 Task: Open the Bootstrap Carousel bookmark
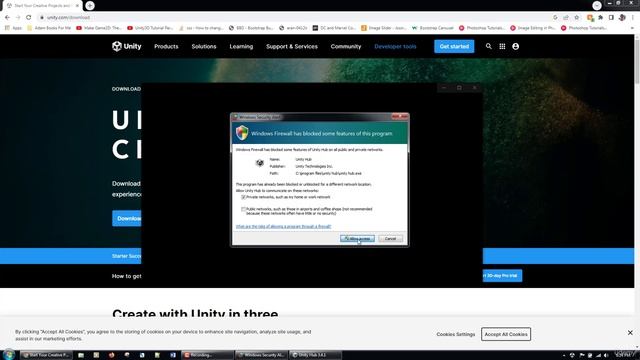[432, 28]
